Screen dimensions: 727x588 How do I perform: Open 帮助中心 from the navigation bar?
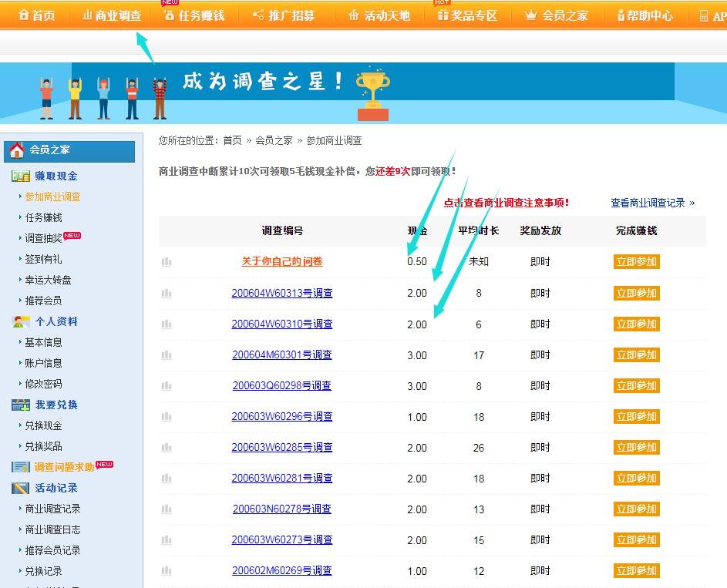[x=645, y=15]
